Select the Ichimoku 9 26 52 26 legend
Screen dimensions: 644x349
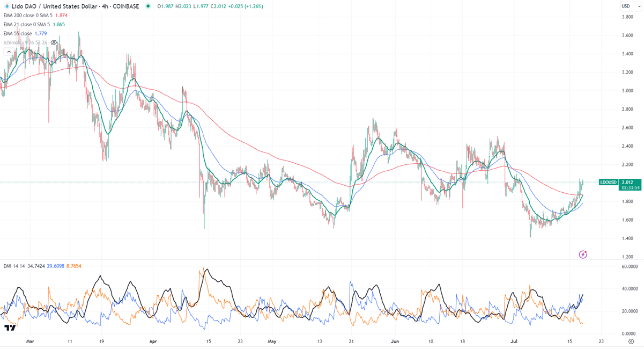[x=25, y=42]
